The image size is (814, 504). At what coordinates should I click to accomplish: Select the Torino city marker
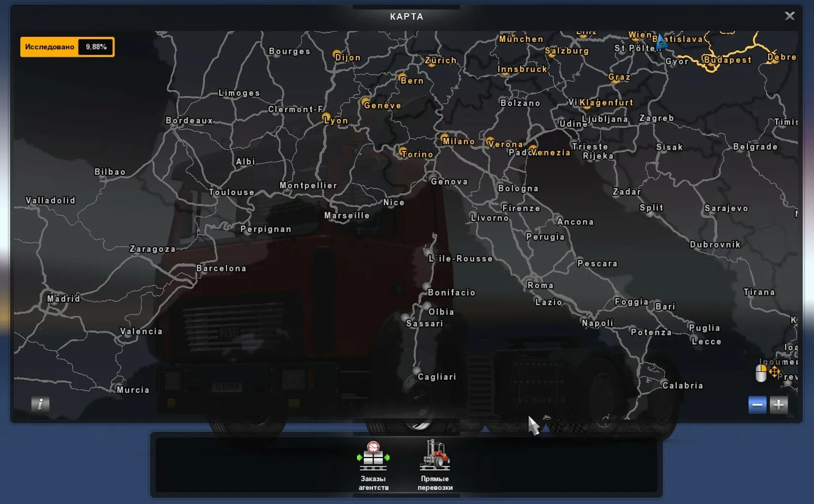pyautogui.click(x=403, y=152)
